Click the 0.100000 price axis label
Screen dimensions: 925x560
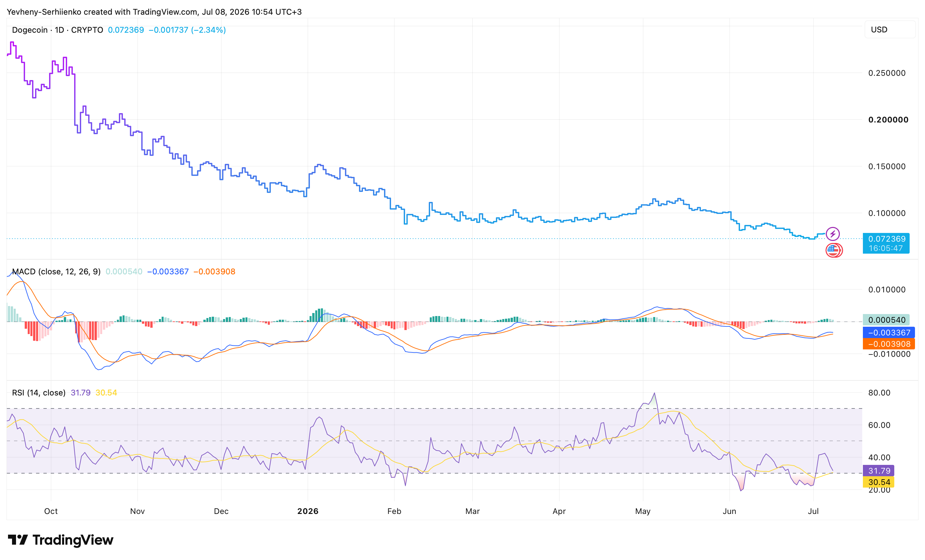coord(887,213)
